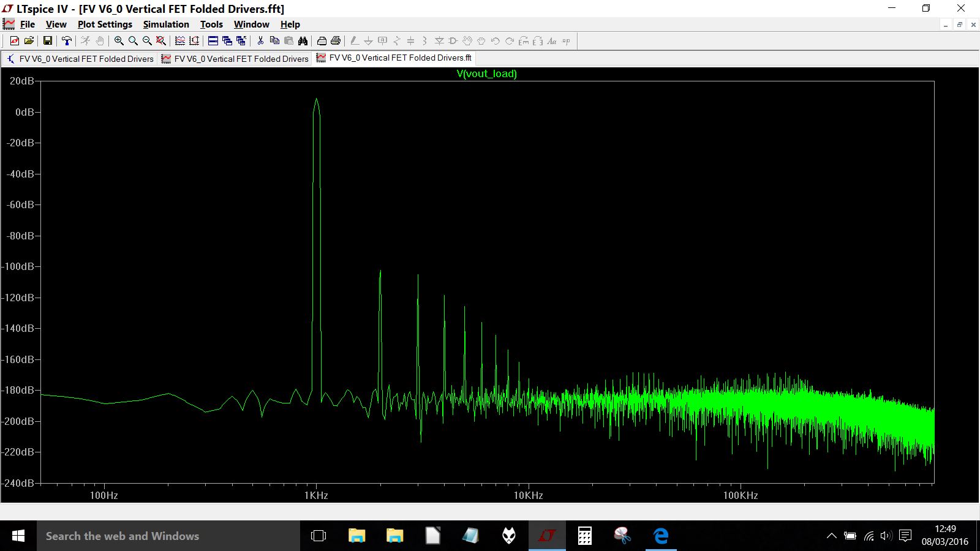This screenshot has width=980, height=551.
Task: Click the Cut scissors icon
Action: (x=260, y=41)
